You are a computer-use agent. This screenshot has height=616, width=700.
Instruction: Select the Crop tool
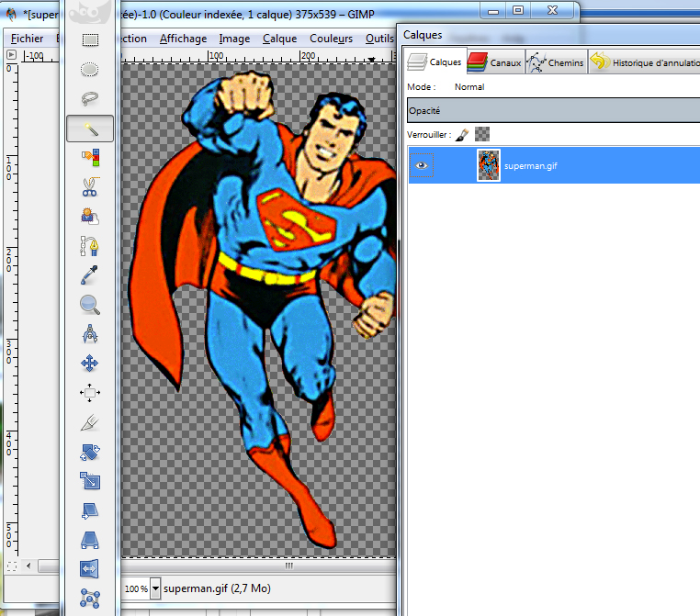90,422
